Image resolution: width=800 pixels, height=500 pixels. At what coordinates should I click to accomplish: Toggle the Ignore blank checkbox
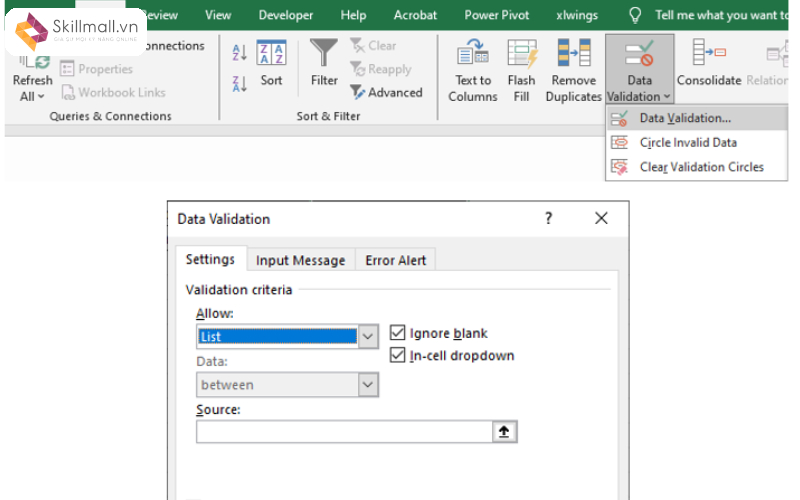(397, 333)
